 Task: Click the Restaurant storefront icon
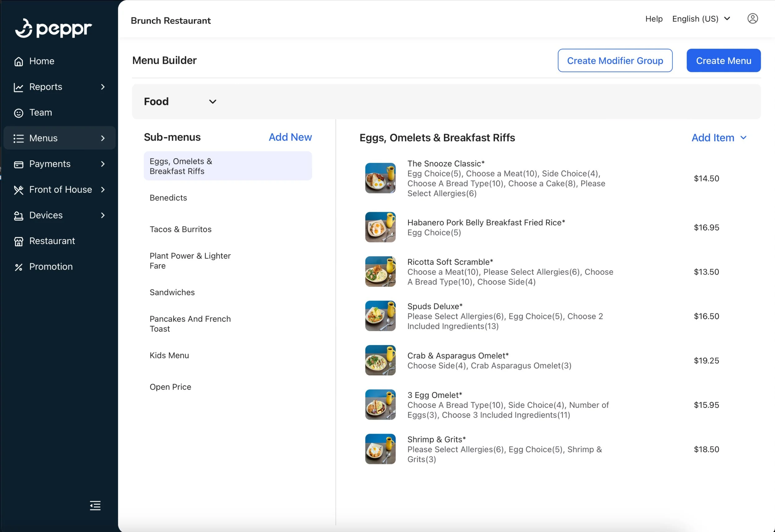coord(19,241)
